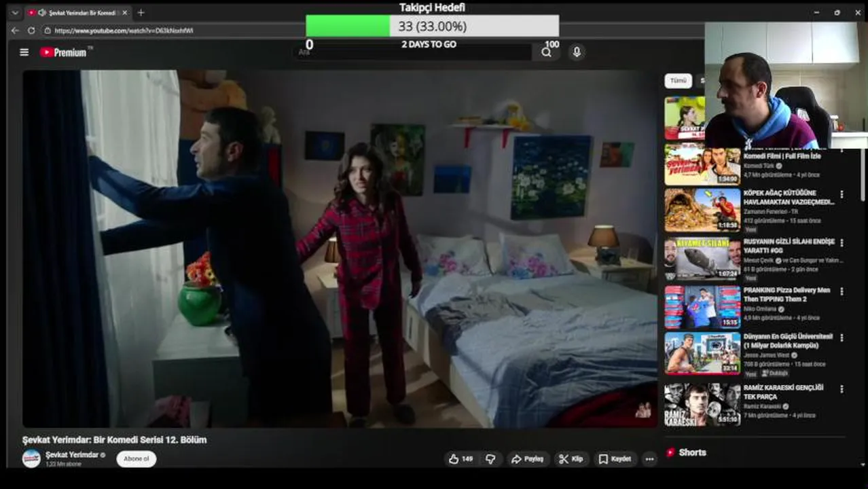Click the Abone ol subscribe button
The image size is (868, 489).
click(x=136, y=458)
